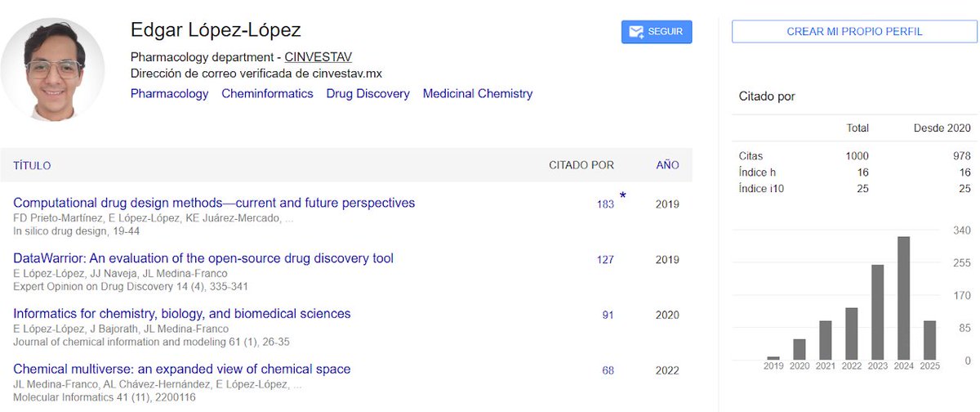Sort publications by Año column header
This screenshot has height=412, width=980.
[x=667, y=165]
